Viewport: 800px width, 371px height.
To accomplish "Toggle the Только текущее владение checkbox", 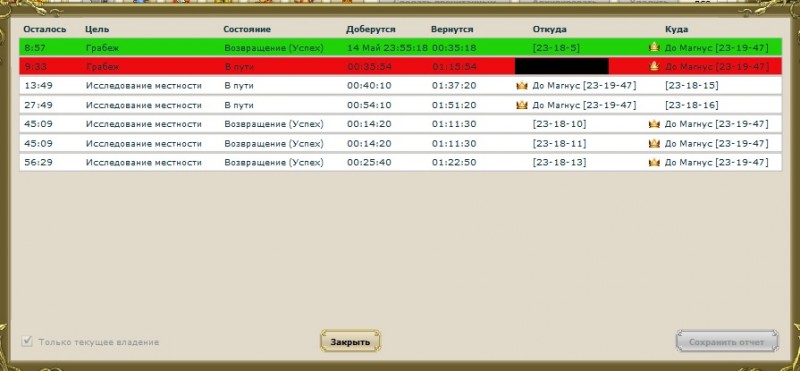I will click(x=28, y=341).
